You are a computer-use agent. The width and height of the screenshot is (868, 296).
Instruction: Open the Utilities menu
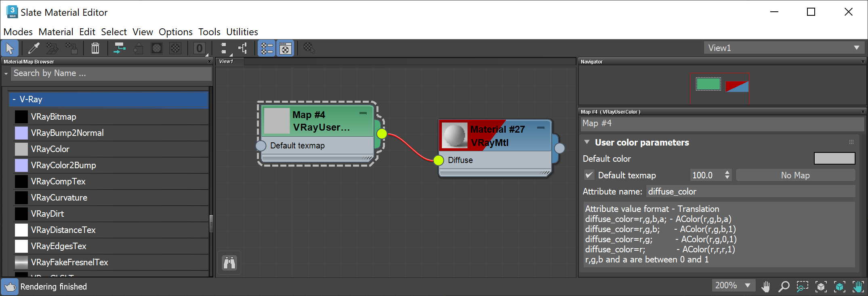242,32
